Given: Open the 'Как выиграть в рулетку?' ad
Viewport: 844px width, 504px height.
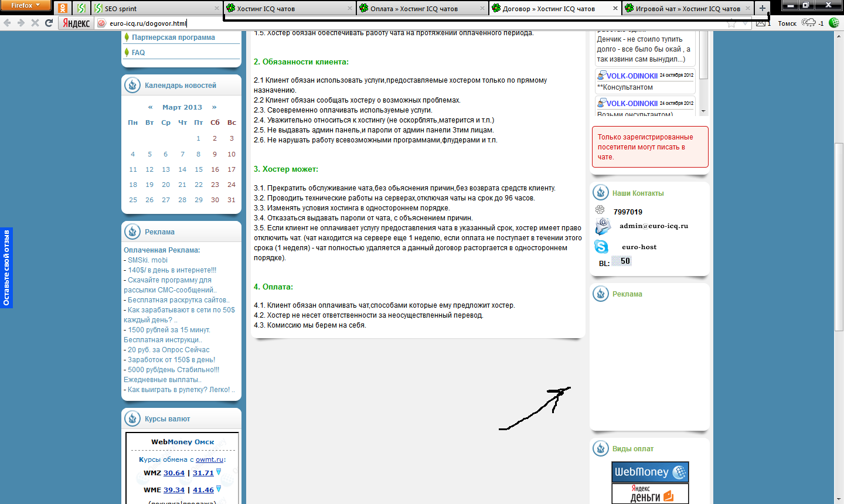Looking at the screenshot, I should pyautogui.click(x=181, y=389).
